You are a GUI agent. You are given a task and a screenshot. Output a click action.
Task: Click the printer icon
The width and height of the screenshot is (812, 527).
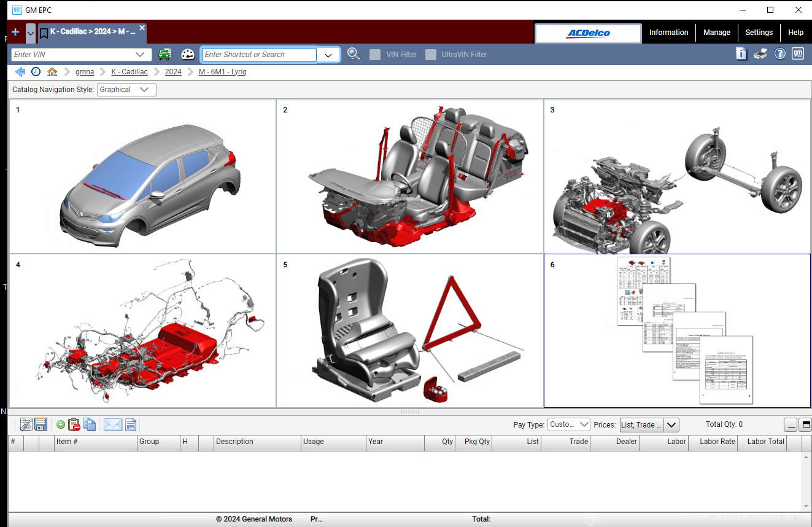point(760,54)
